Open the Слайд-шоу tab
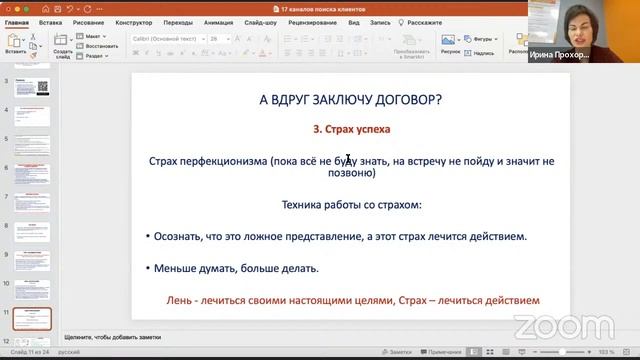Image resolution: width=640 pixels, height=360 pixels. point(260,23)
